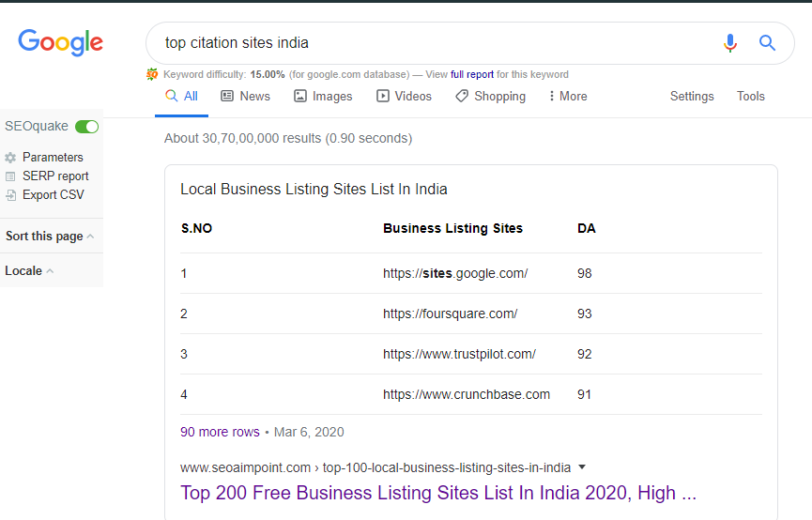Click the About 30,70,00,000 results text
The height and width of the screenshot is (520, 812).
[x=288, y=138]
